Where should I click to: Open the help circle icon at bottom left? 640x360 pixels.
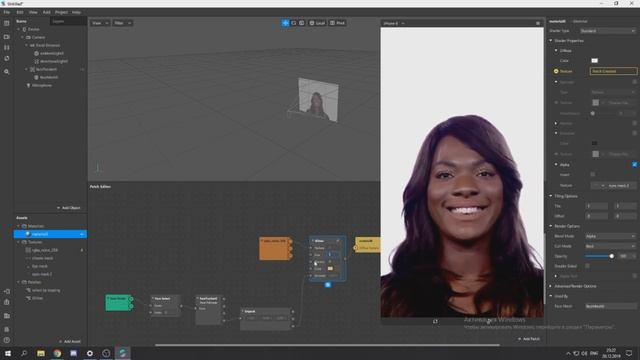coord(7,340)
